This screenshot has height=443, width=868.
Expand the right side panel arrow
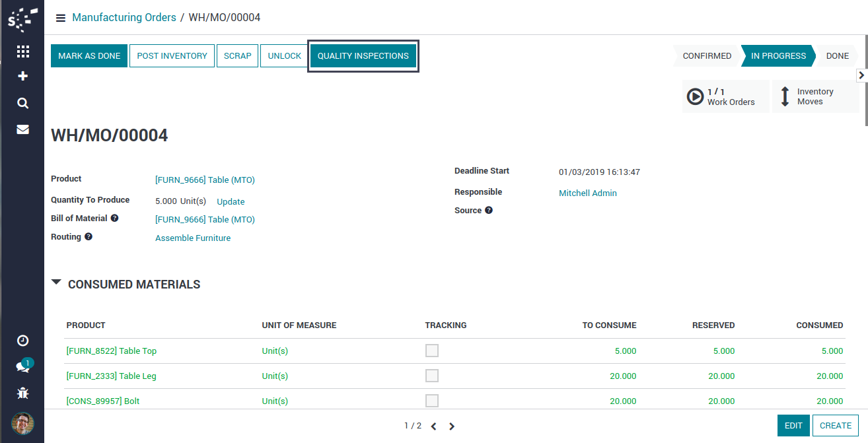[x=861, y=75]
